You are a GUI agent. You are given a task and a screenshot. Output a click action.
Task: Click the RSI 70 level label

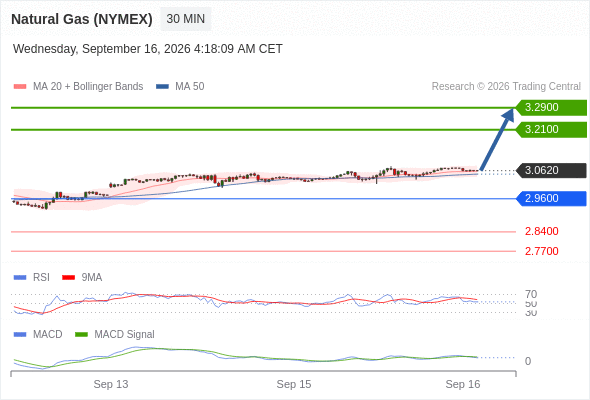(x=531, y=294)
